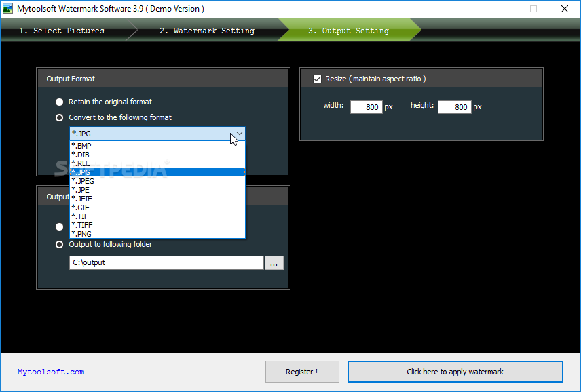Open the Mytoolsoft.com link
This screenshot has width=581, height=392.
click(x=51, y=372)
